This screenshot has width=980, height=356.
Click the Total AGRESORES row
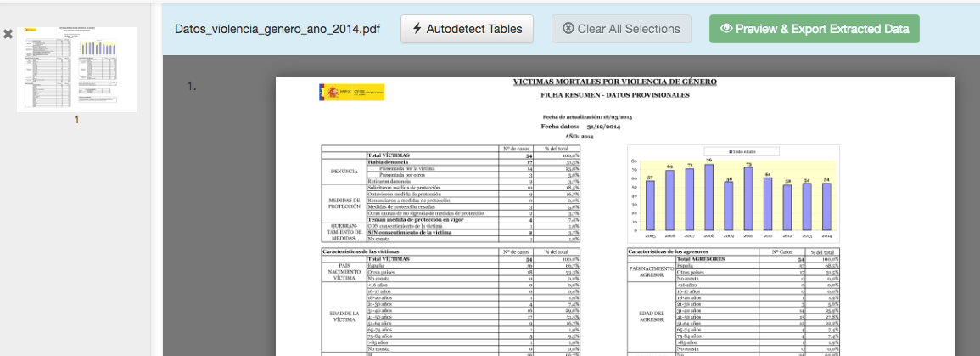click(758, 258)
